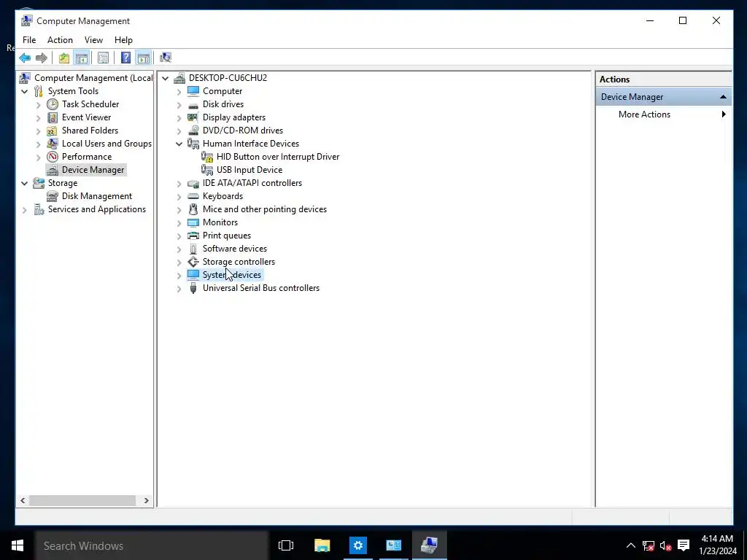Open the View menu
Screen dimensions: 747x560
point(93,40)
